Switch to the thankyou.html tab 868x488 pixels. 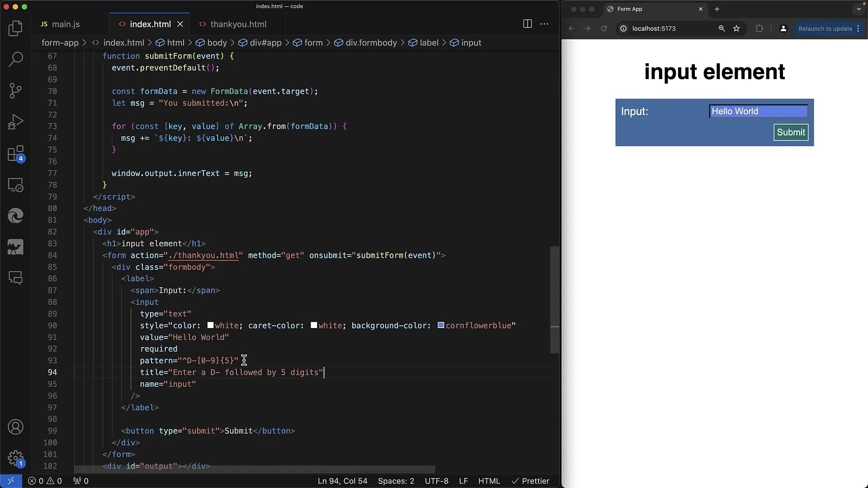pos(238,24)
